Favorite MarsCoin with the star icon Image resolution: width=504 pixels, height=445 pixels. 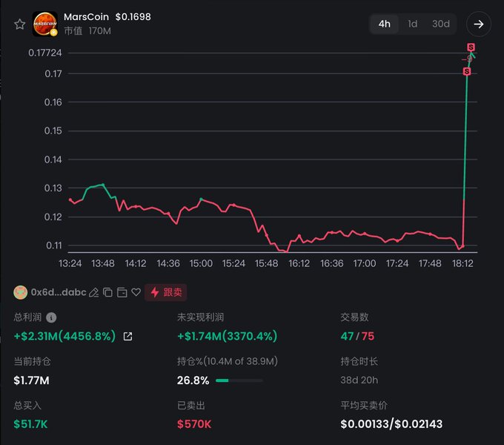pos(19,24)
